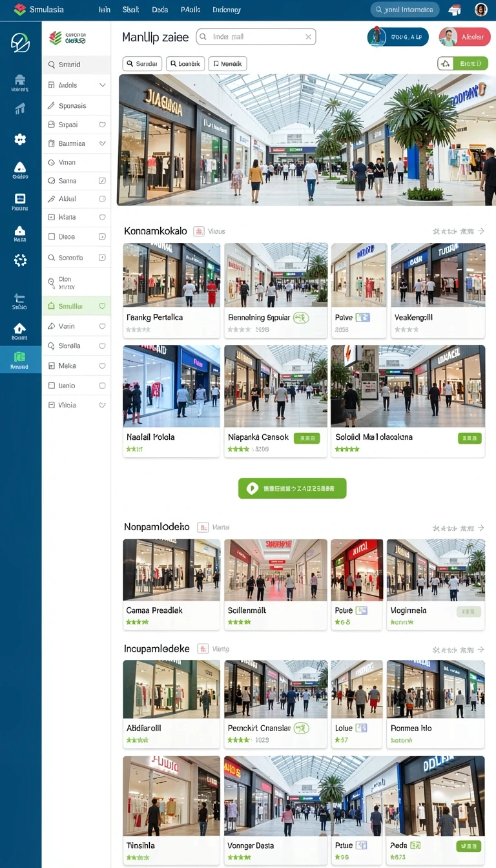Click star rating under Naalall Pokola
This screenshot has height=868, width=496.
[x=134, y=449]
